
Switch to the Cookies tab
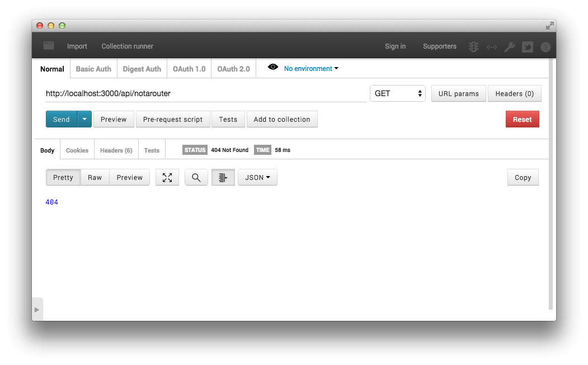pos(77,150)
